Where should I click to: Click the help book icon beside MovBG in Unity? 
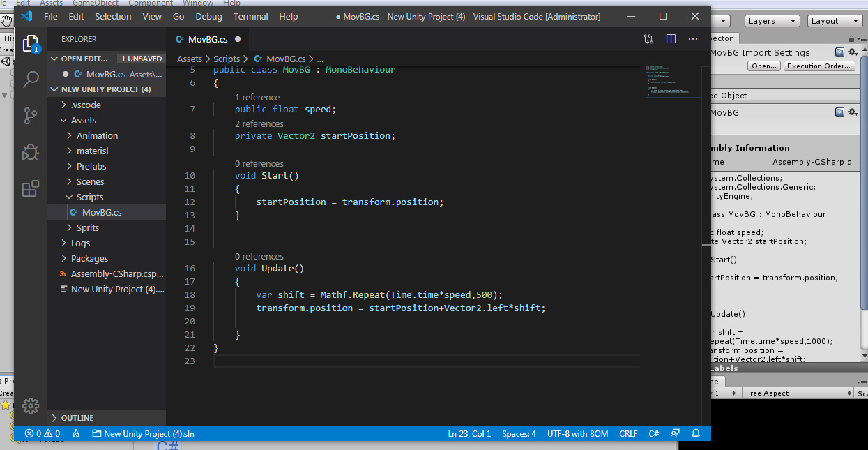840,112
